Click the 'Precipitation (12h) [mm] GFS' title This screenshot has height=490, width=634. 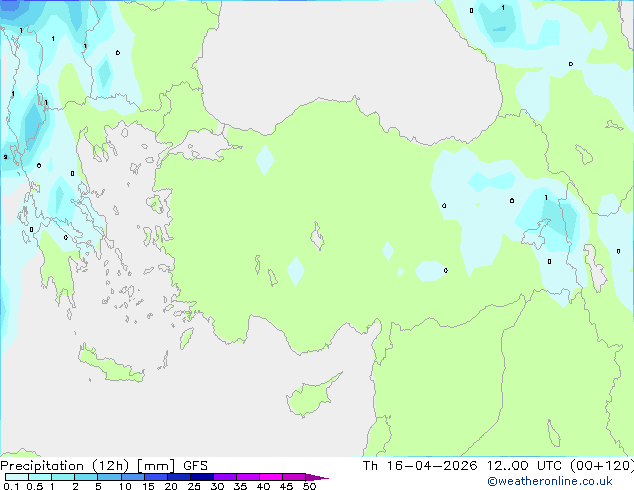(104, 466)
